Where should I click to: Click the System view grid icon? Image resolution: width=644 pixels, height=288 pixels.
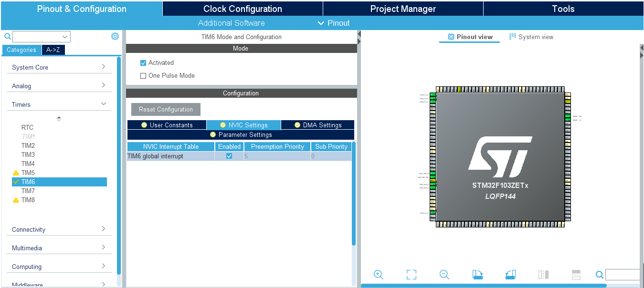(x=513, y=37)
